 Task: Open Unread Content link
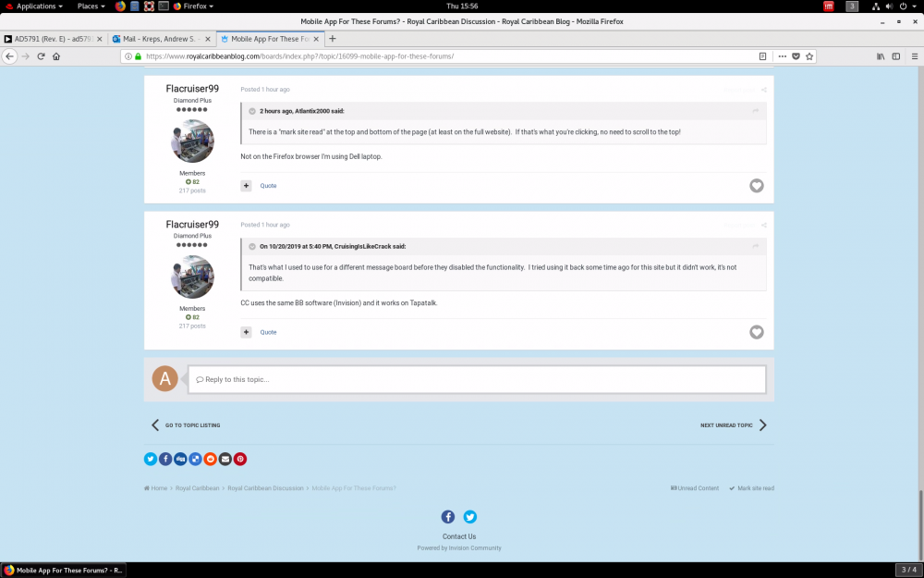[695, 488]
